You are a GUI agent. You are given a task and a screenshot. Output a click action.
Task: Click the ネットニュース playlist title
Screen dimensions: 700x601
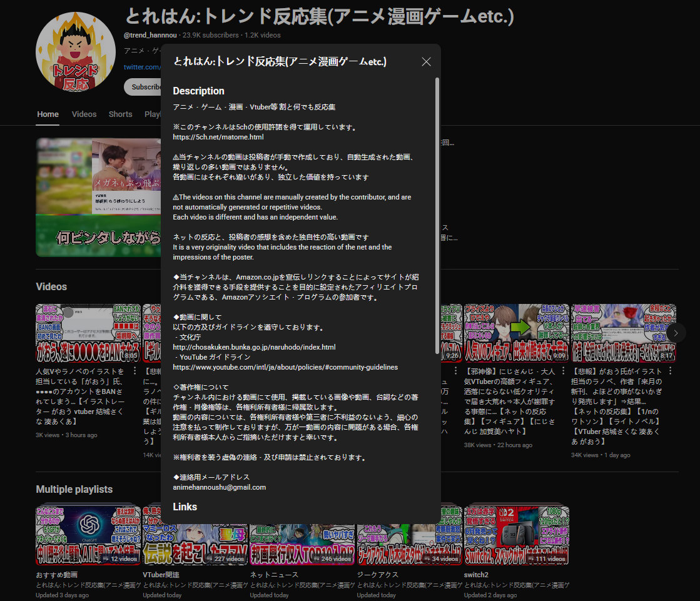click(274, 575)
